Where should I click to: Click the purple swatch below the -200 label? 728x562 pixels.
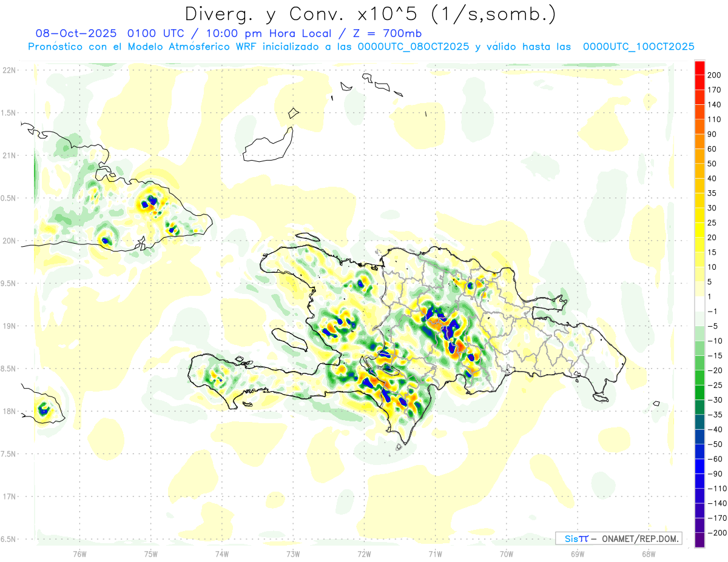pyautogui.click(x=699, y=540)
